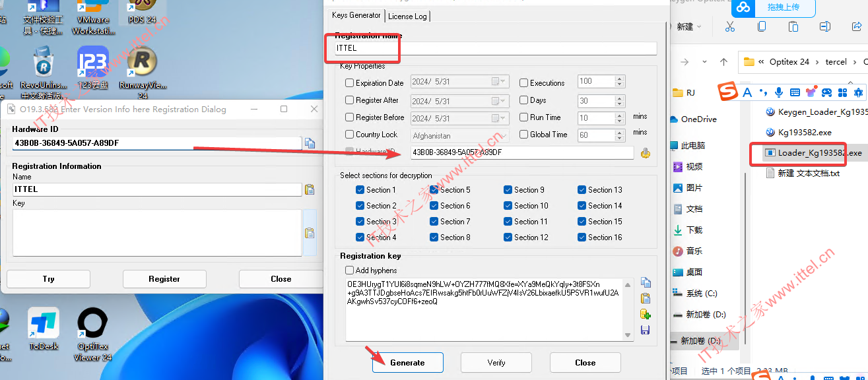This screenshot has height=380, width=868.
Task: Open OneDrive in File Explorer sidebar
Action: [693, 119]
